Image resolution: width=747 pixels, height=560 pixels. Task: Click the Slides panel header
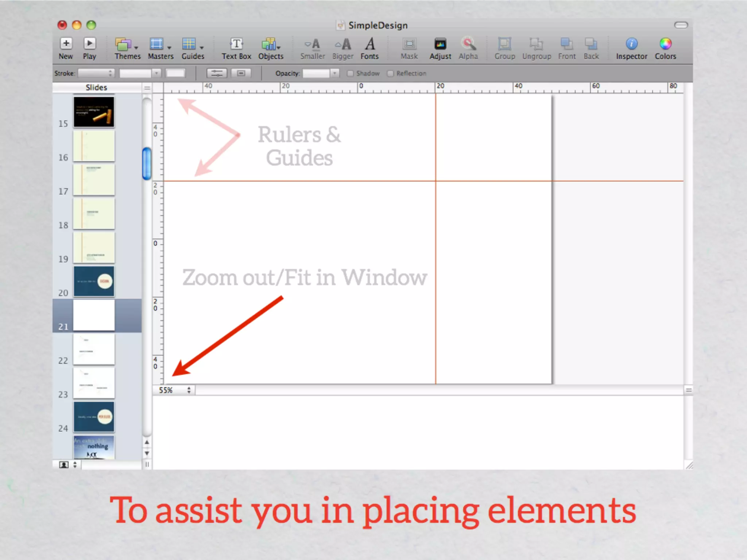coord(96,87)
